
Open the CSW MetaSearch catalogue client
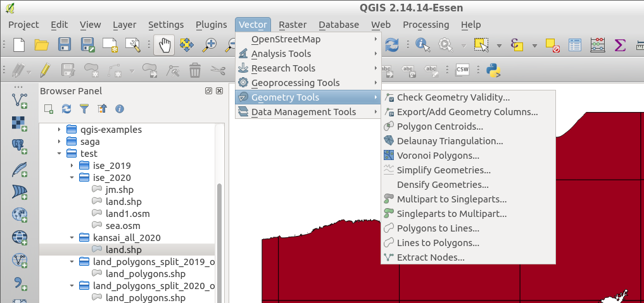[462, 70]
